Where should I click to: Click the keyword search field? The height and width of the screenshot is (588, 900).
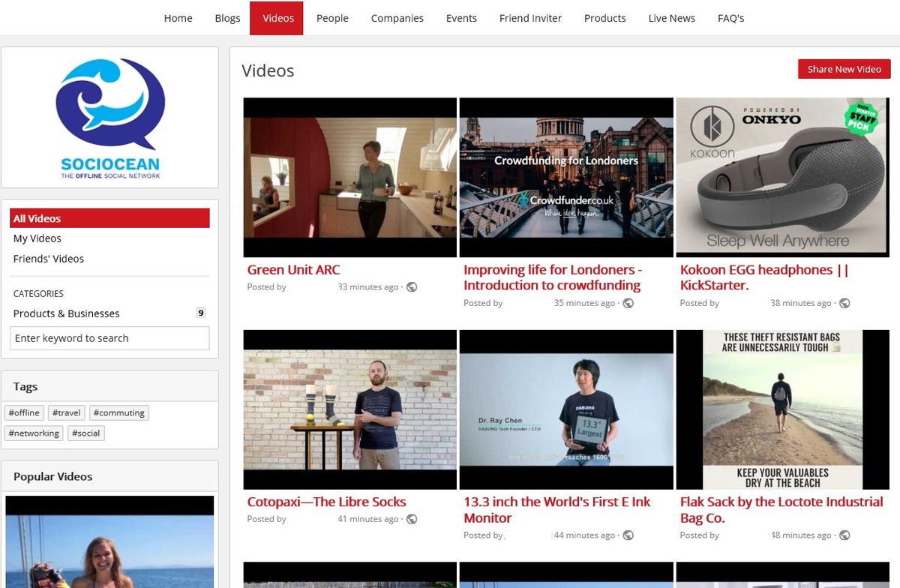click(109, 338)
